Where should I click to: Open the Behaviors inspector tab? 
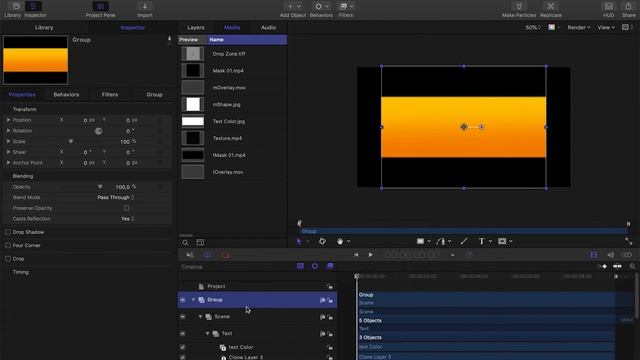(x=66, y=94)
